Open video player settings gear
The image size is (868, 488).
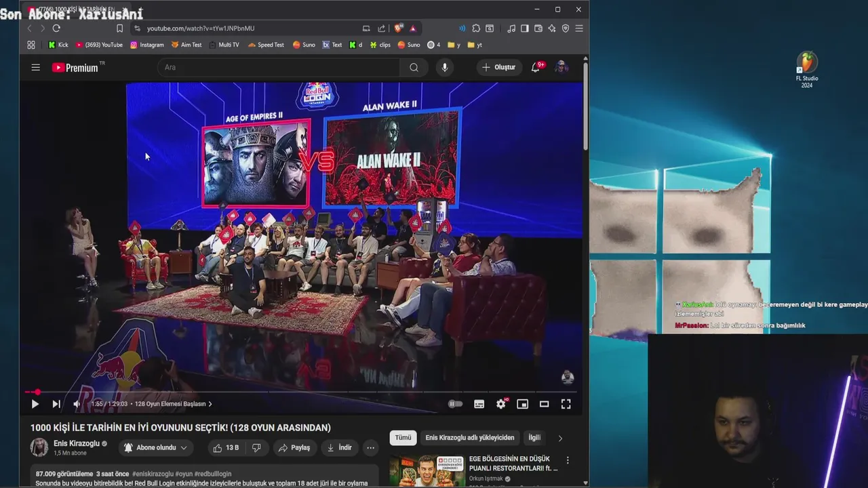[x=501, y=404]
